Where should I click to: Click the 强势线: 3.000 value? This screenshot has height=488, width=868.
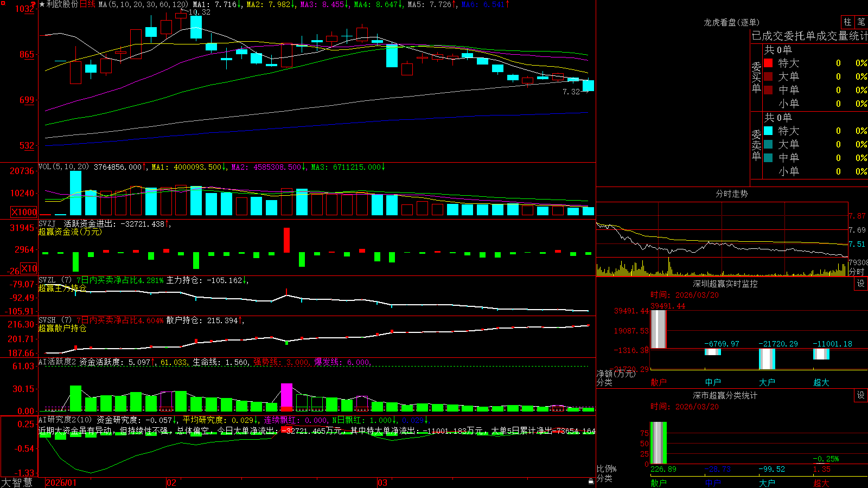(x=282, y=362)
